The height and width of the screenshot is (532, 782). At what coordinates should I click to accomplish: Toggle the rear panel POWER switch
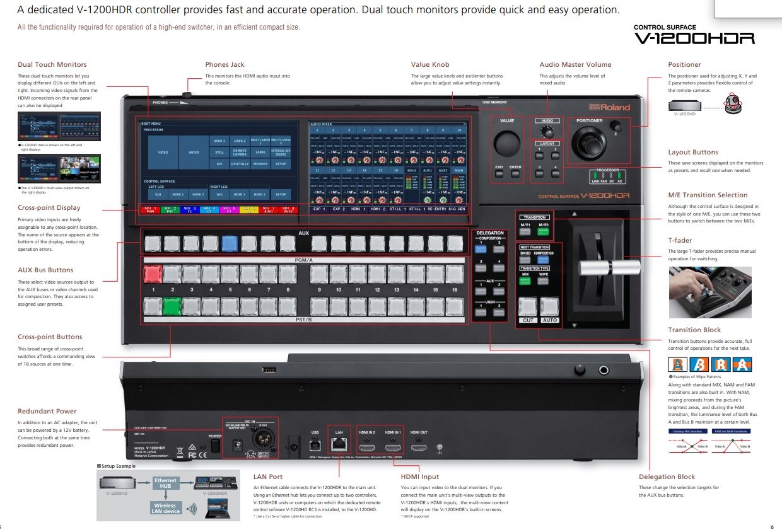coord(215,446)
